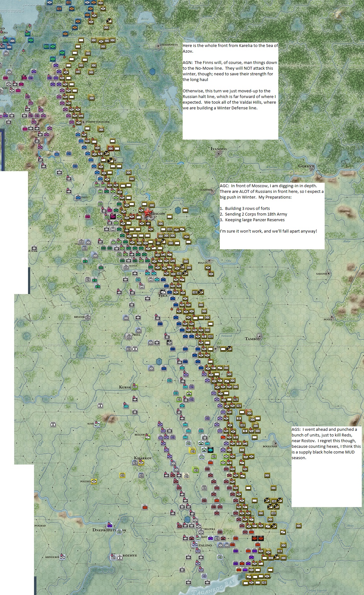Screen dimensions: 364x595
Task: Select the blue hexagon marker east of Moscow
Action: coord(178,210)
